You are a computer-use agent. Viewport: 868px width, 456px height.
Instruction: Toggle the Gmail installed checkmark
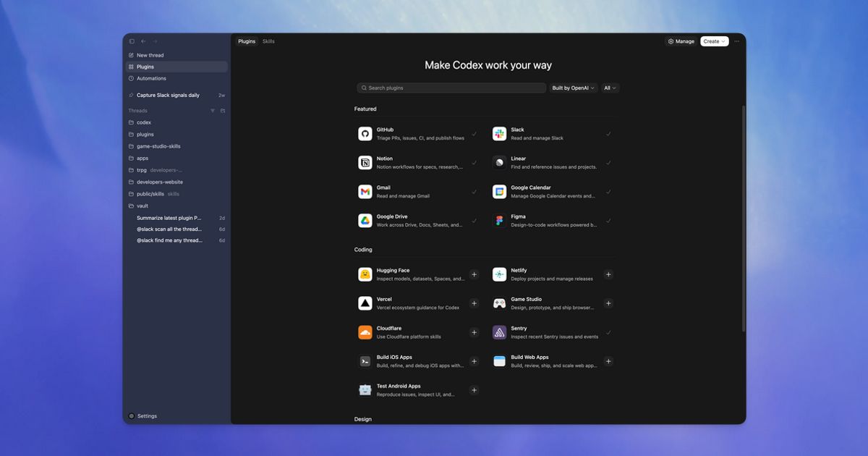(x=475, y=192)
